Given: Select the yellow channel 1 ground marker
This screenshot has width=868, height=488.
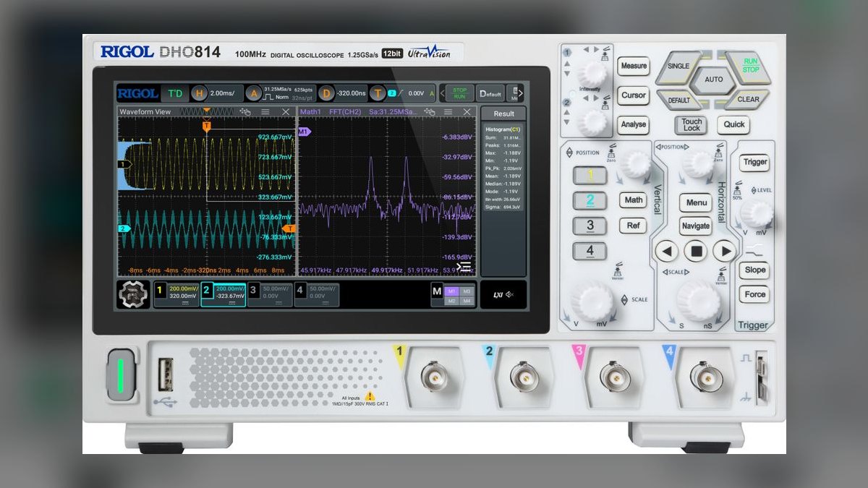Looking at the screenshot, I should [x=124, y=164].
